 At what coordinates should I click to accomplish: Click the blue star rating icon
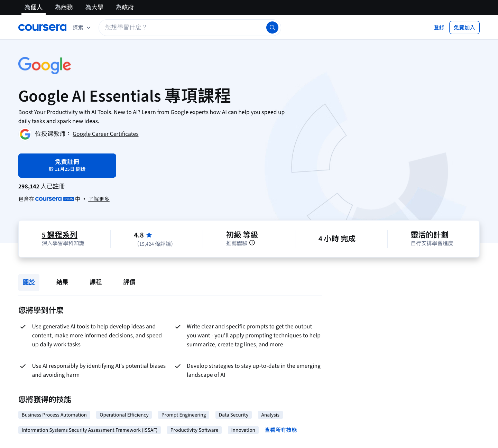[x=149, y=235]
